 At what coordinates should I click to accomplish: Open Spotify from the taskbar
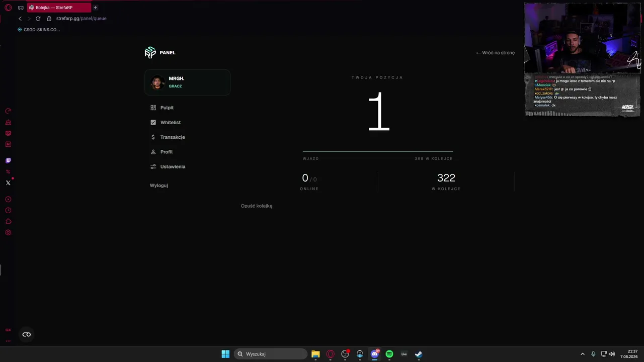pos(389,354)
